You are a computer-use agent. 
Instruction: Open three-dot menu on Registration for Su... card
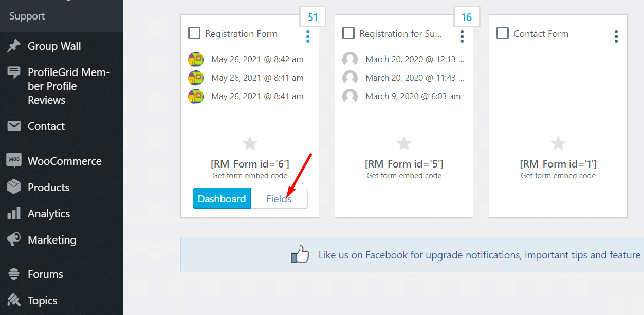[462, 36]
